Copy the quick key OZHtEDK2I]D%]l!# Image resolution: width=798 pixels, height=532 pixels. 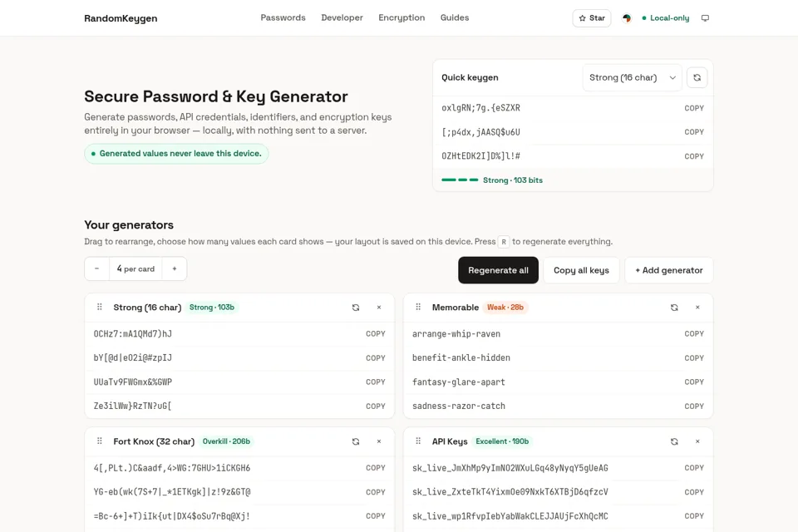(x=693, y=156)
